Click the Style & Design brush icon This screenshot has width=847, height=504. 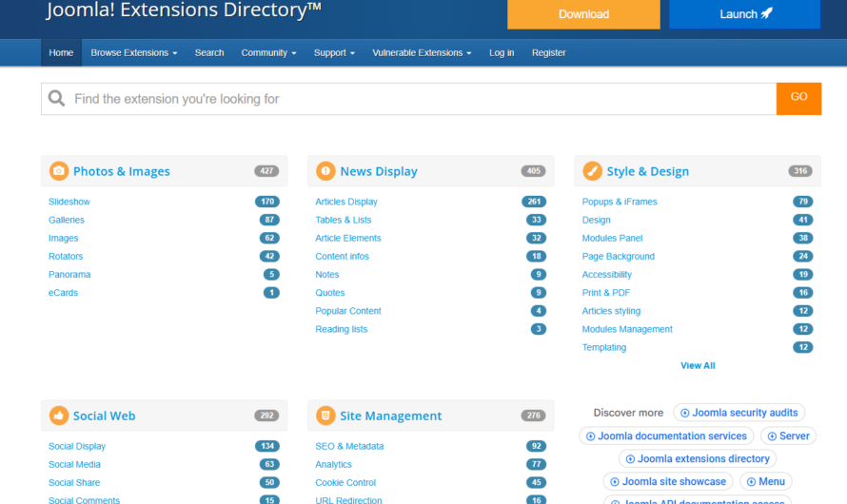coord(593,171)
